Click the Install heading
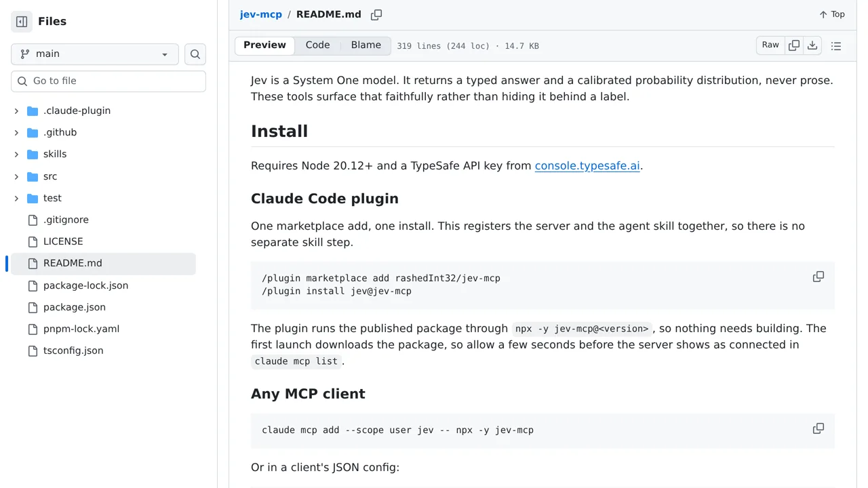Screen dimensions: 868x488 (279, 131)
